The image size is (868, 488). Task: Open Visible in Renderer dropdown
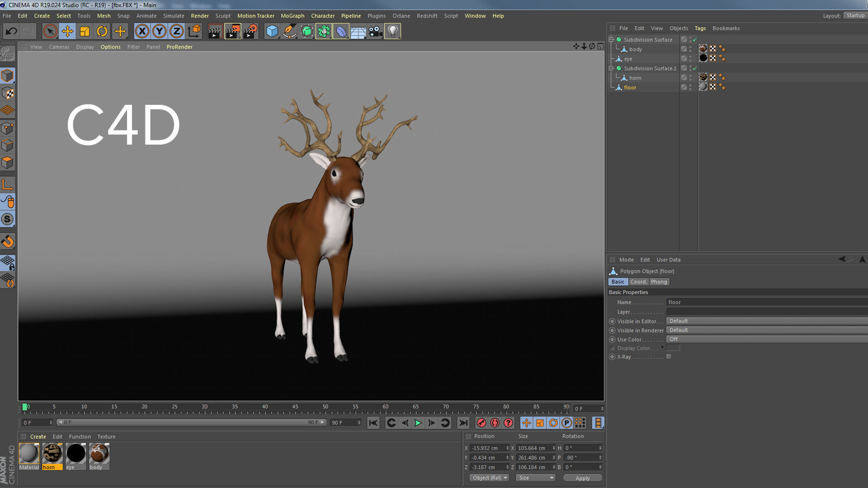pos(767,330)
